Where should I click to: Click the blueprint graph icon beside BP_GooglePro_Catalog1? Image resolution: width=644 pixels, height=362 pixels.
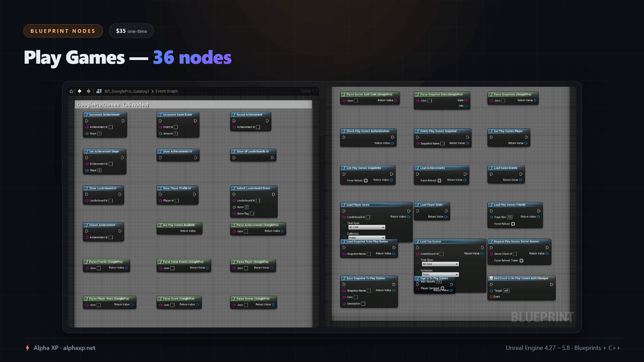[99, 91]
